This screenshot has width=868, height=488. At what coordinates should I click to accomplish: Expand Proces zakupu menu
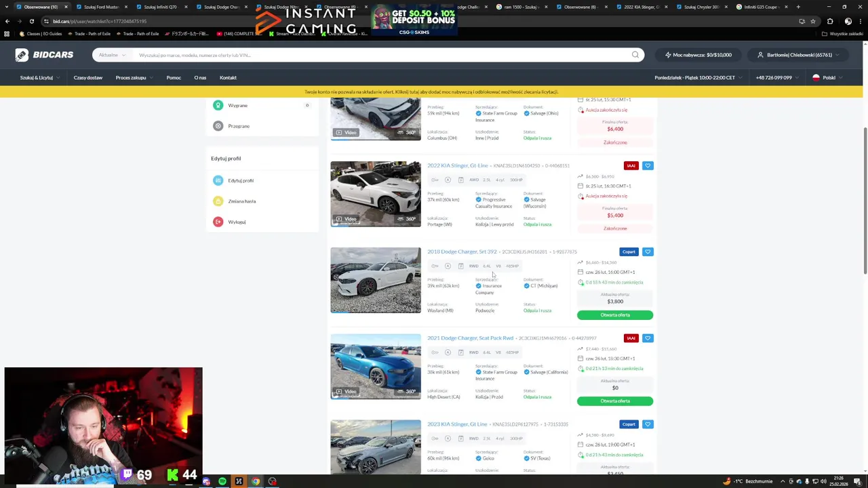coord(133,77)
